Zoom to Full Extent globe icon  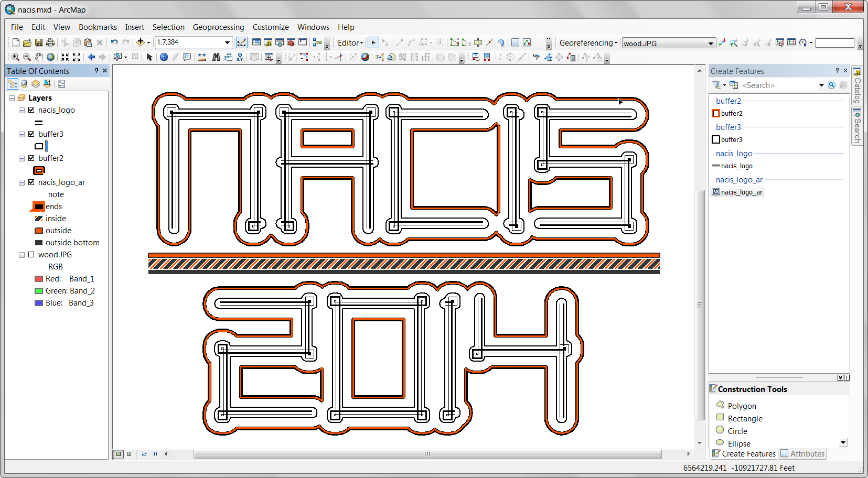(x=50, y=57)
